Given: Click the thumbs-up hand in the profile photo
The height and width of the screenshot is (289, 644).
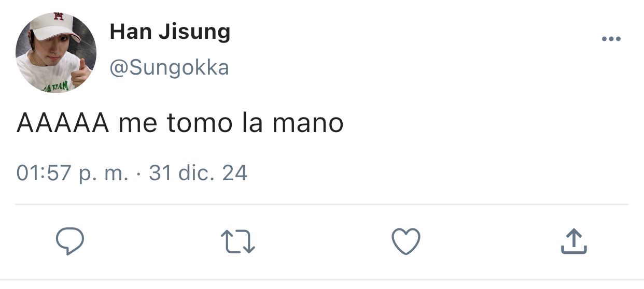Looking at the screenshot, I should pyautogui.click(x=80, y=73).
